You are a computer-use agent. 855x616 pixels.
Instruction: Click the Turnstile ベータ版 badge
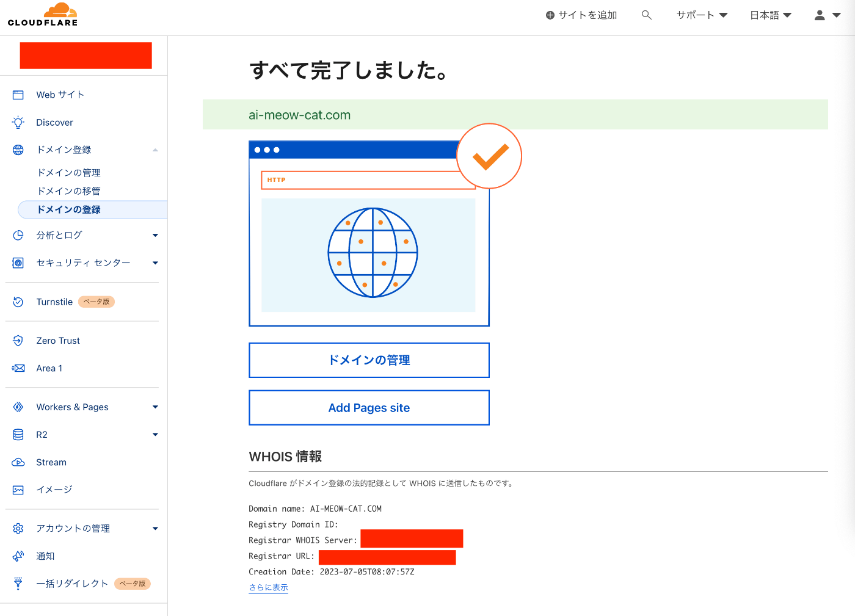pyautogui.click(x=96, y=302)
